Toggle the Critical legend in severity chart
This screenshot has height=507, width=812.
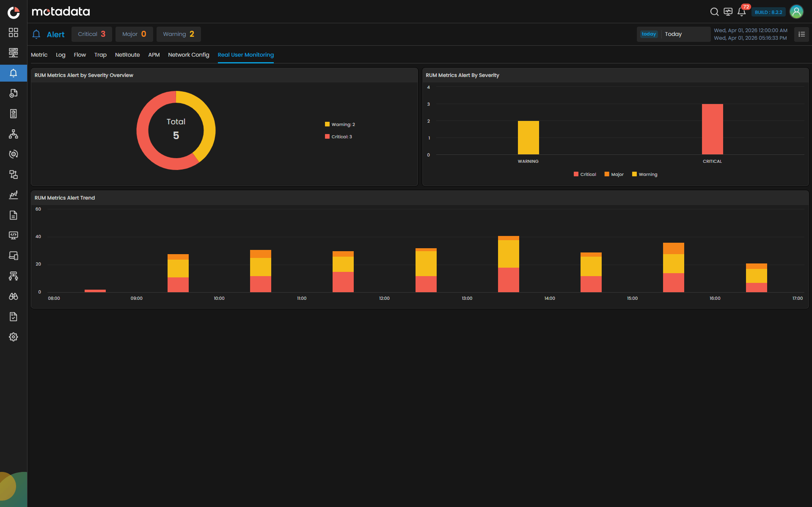coord(584,174)
